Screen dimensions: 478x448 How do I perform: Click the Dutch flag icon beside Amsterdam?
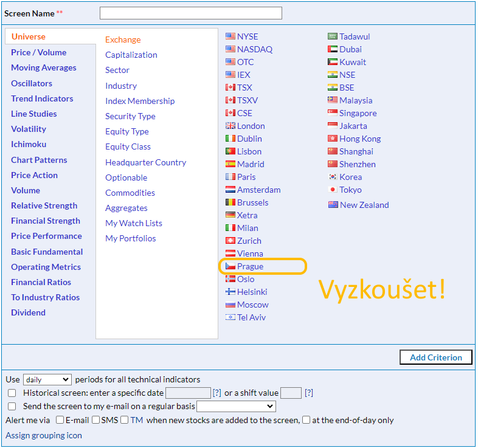(230, 190)
